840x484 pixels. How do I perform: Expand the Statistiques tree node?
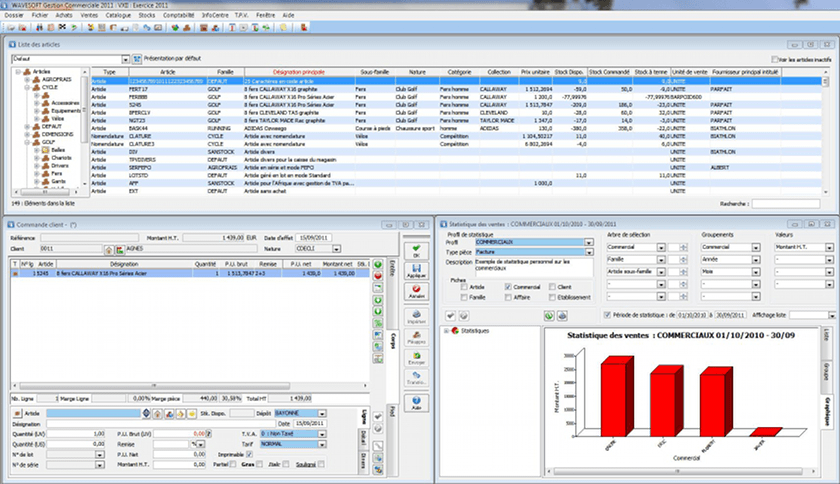(x=446, y=331)
